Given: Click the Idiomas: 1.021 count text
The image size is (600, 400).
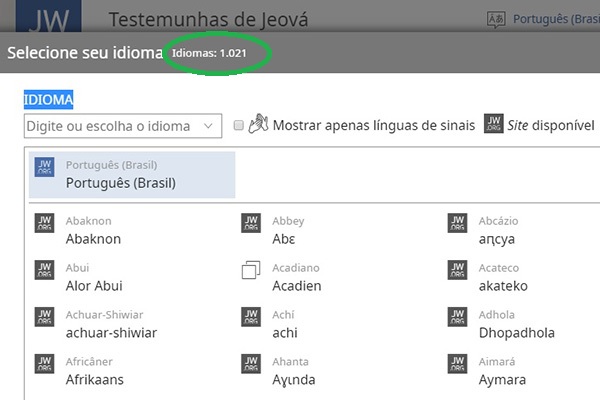Looking at the screenshot, I should [x=209, y=53].
